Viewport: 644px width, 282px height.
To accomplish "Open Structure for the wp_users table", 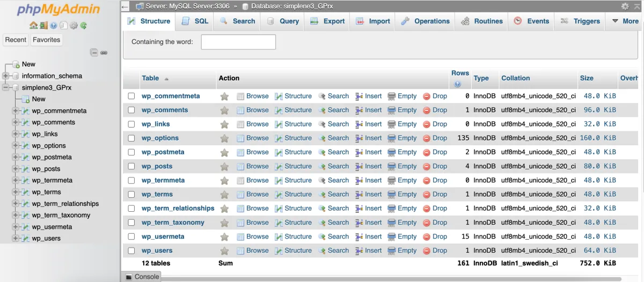I will [293, 250].
